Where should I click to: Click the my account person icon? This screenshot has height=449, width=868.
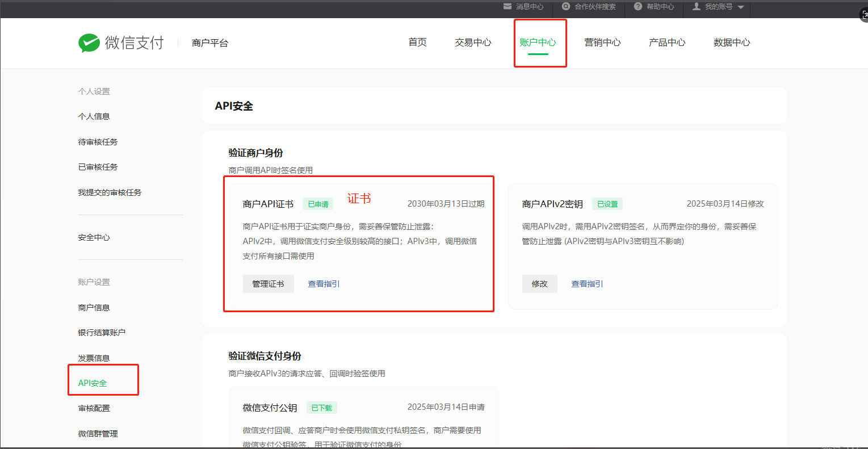697,6
